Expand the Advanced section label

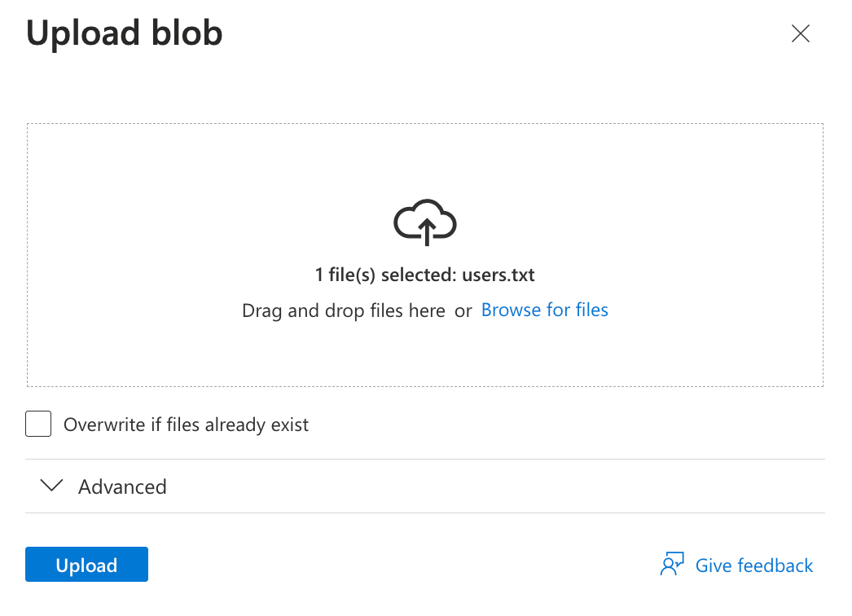click(122, 486)
